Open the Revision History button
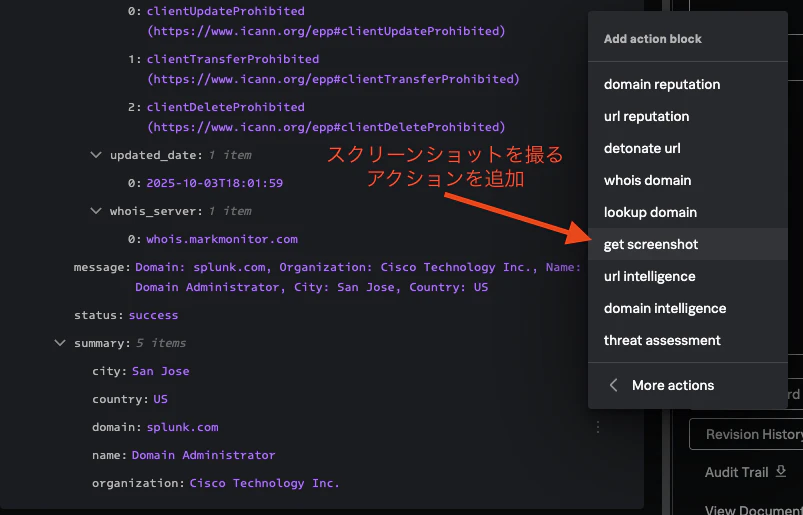This screenshot has width=803, height=515. [x=746, y=434]
